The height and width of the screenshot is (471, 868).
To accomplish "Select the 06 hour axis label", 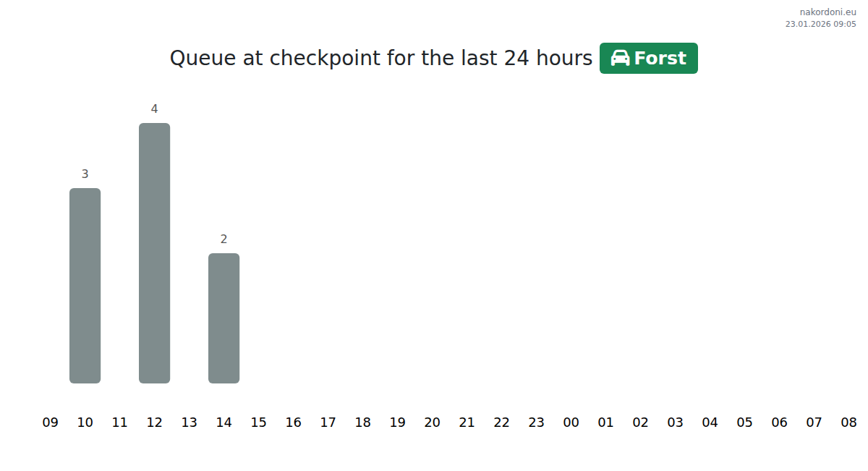I will pos(779,423).
